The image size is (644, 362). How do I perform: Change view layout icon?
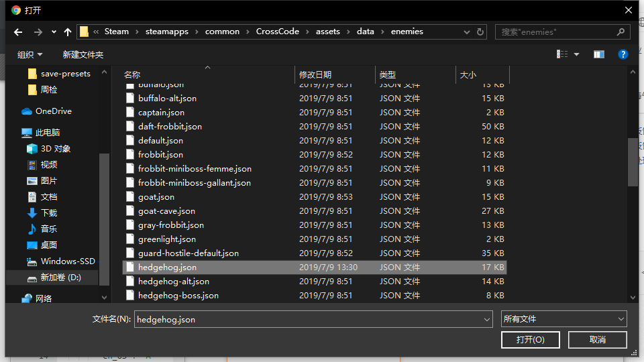tap(562, 54)
